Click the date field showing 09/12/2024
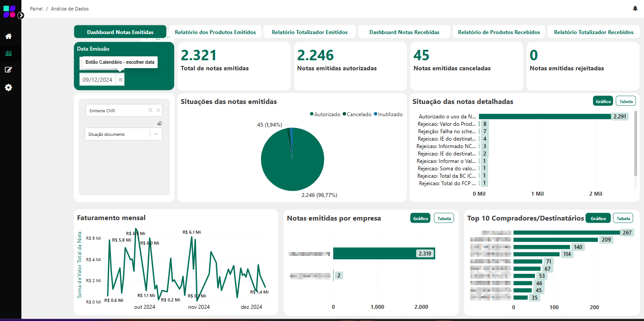 click(98, 80)
